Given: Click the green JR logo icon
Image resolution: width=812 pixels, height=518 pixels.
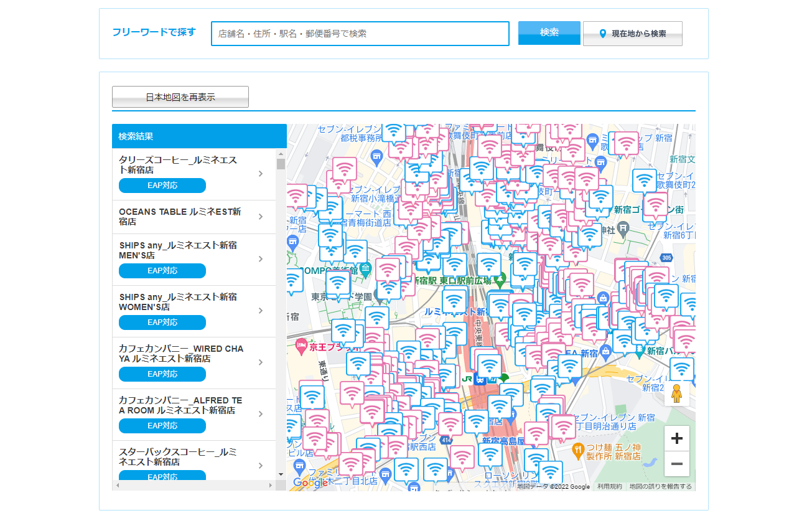Looking at the screenshot, I should 467,378.
